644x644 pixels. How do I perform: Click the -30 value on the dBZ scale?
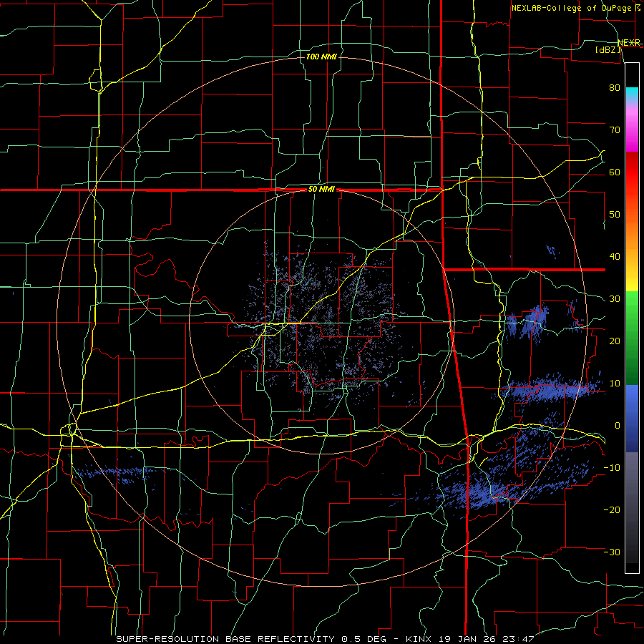coord(612,552)
